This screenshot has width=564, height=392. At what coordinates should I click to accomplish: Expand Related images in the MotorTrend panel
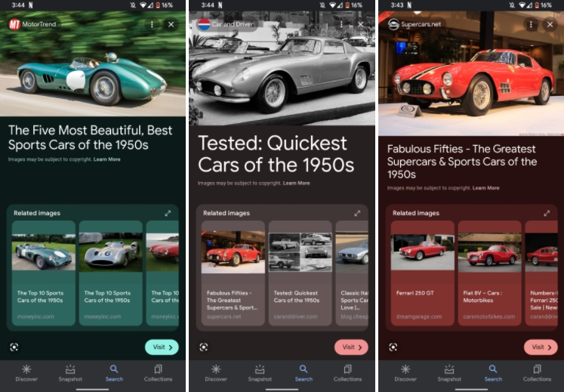(x=168, y=214)
